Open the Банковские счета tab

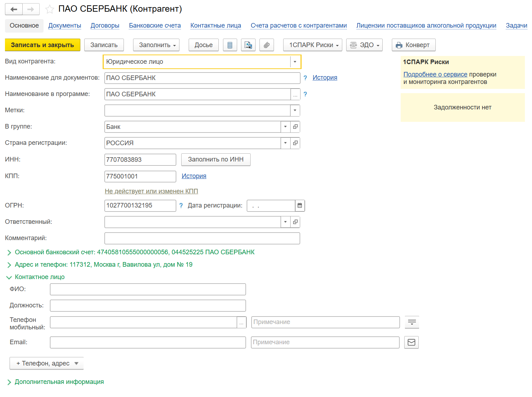coord(155,25)
